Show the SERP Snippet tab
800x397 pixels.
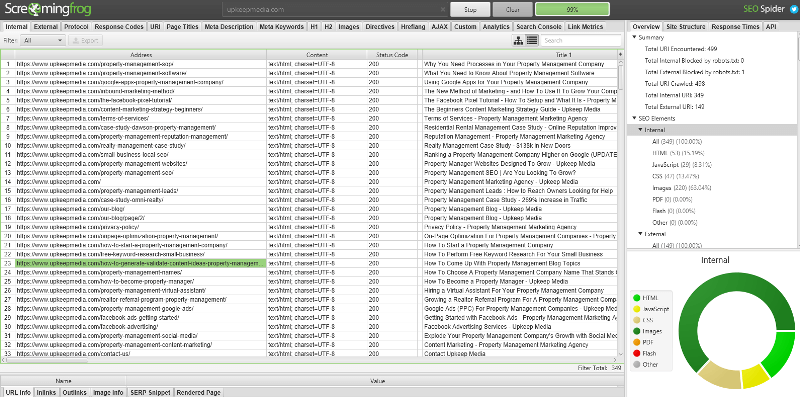pos(150,392)
